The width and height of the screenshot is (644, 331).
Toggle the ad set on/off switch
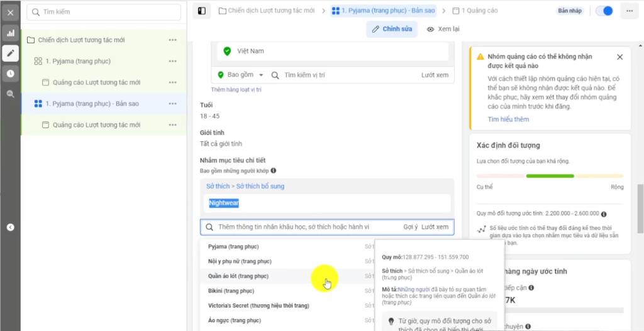click(x=604, y=11)
